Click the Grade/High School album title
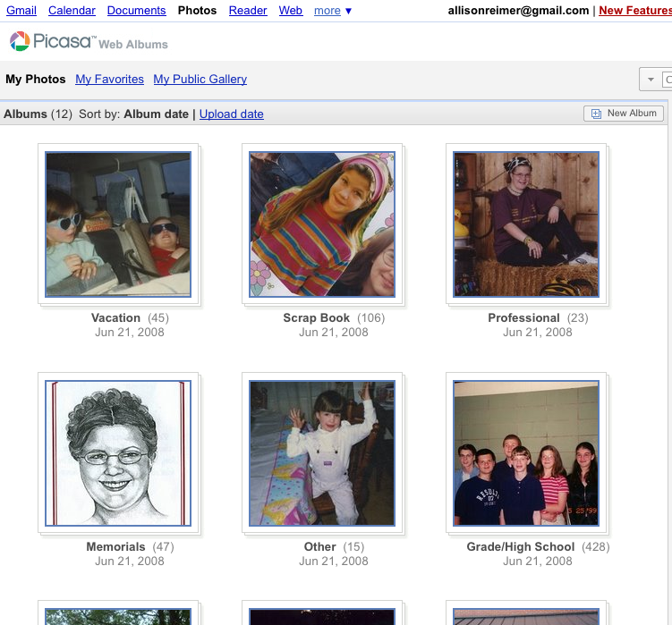The height and width of the screenshot is (625, 672). coord(521,546)
